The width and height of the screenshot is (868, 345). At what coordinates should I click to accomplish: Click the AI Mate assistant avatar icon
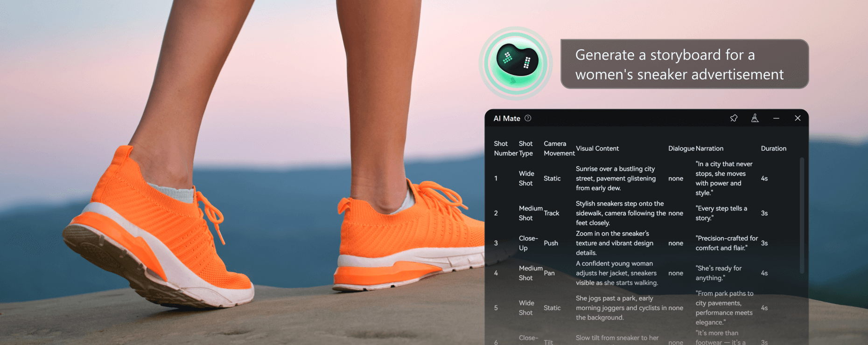[x=516, y=63]
